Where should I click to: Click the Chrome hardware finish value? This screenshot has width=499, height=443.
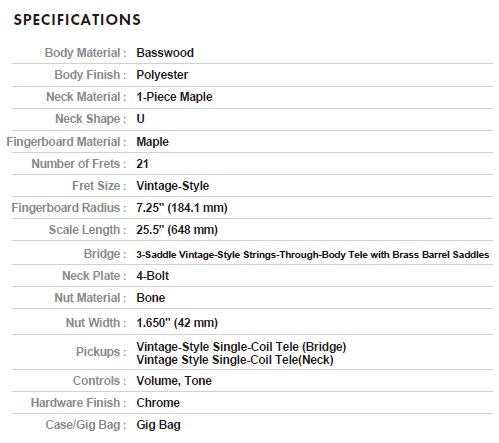(158, 403)
